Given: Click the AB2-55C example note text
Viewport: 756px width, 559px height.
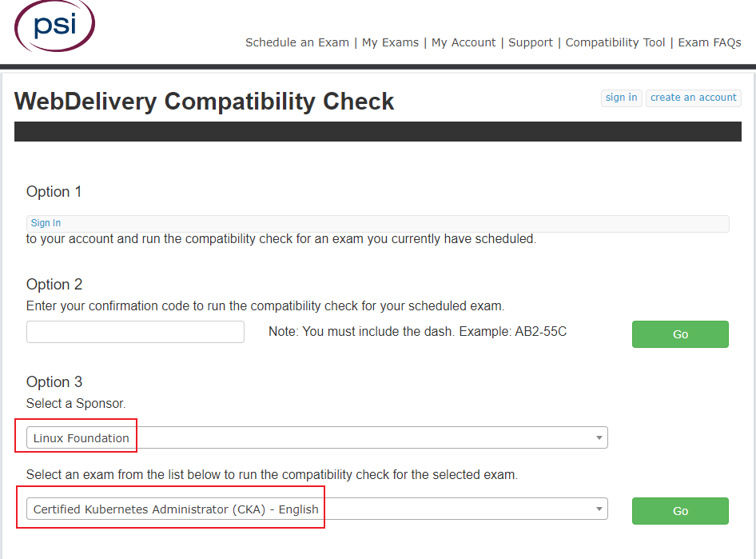Looking at the screenshot, I should [x=417, y=332].
